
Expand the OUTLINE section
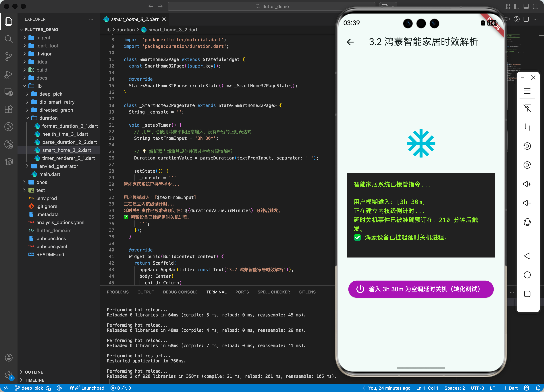[x=34, y=372]
